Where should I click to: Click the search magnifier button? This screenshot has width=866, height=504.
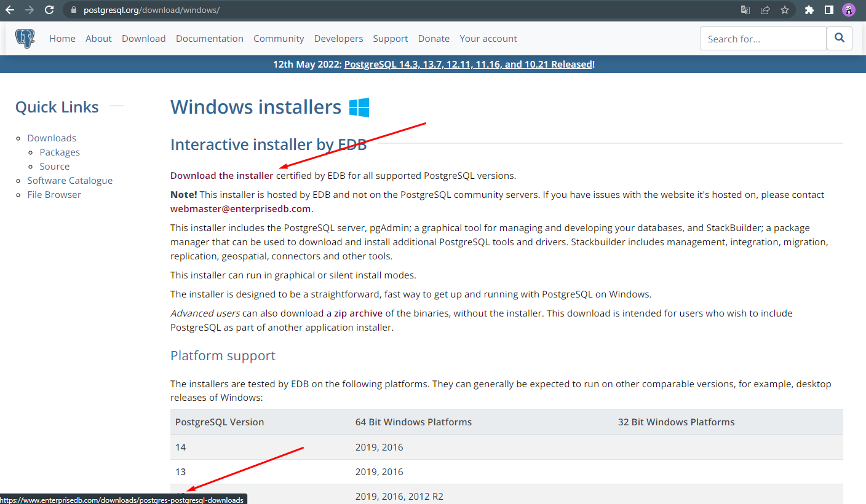tap(840, 38)
